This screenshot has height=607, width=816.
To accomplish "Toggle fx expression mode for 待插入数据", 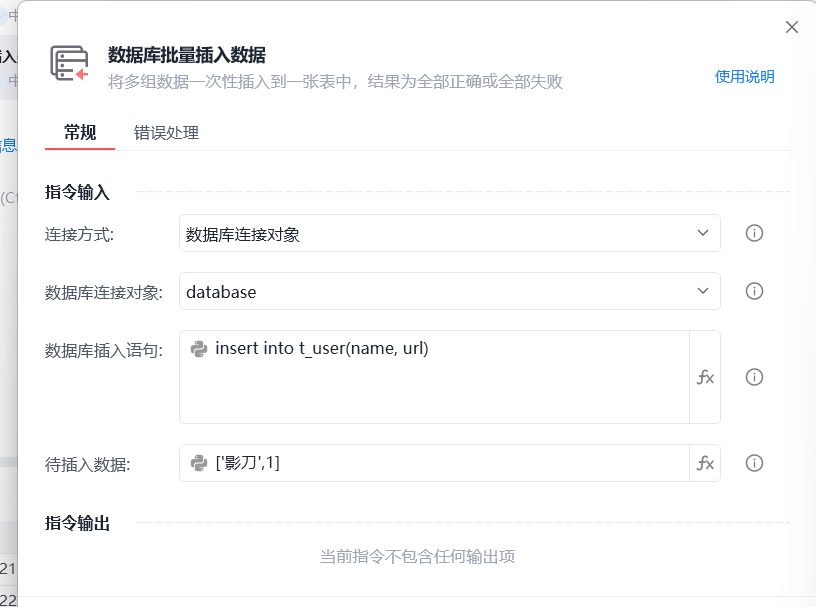I will (x=705, y=463).
